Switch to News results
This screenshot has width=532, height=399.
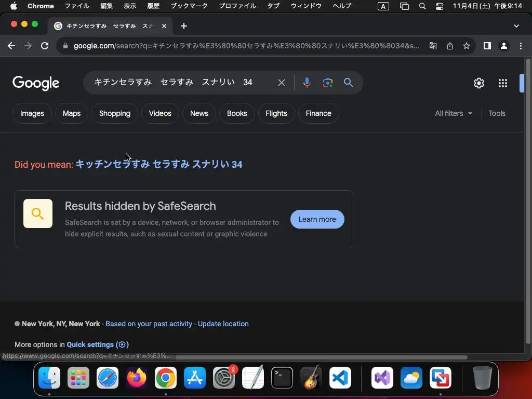click(199, 113)
